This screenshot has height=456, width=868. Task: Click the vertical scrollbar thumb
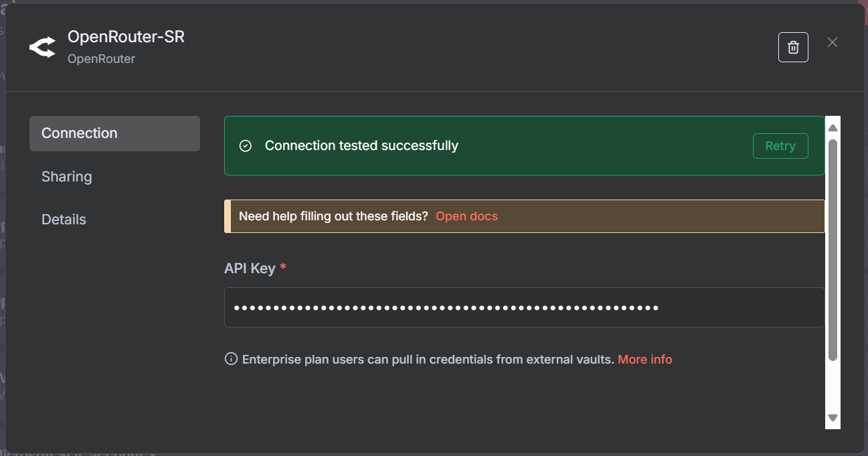tap(833, 250)
